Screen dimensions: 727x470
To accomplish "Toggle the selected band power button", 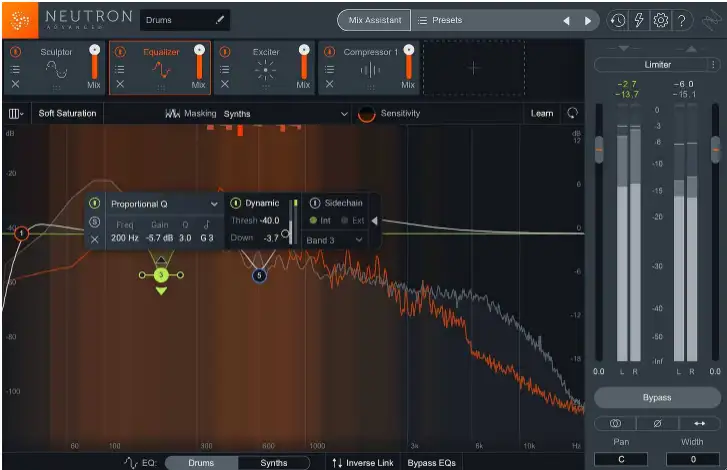I will click(x=95, y=203).
